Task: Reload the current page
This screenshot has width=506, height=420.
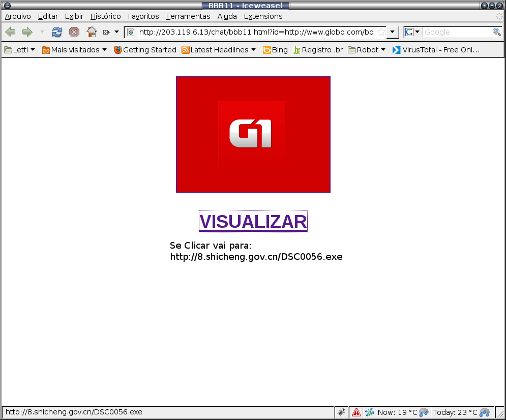Action: (x=57, y=32)
